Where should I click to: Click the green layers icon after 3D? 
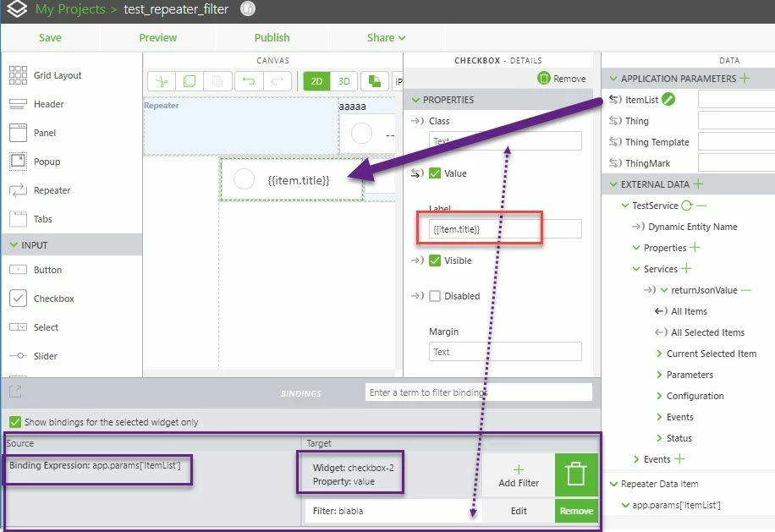pyautogui.click(x=375, y=81)
